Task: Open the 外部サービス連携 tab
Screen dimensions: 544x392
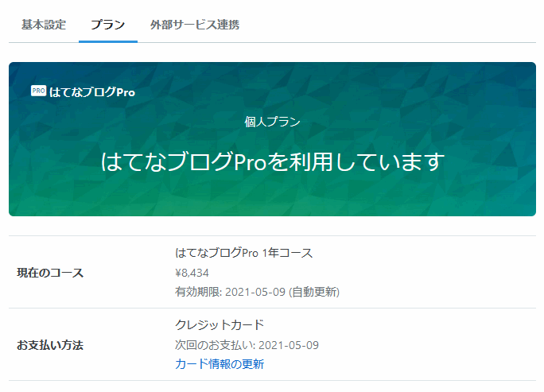Action: pyautogui.click(x=195, y=25)
